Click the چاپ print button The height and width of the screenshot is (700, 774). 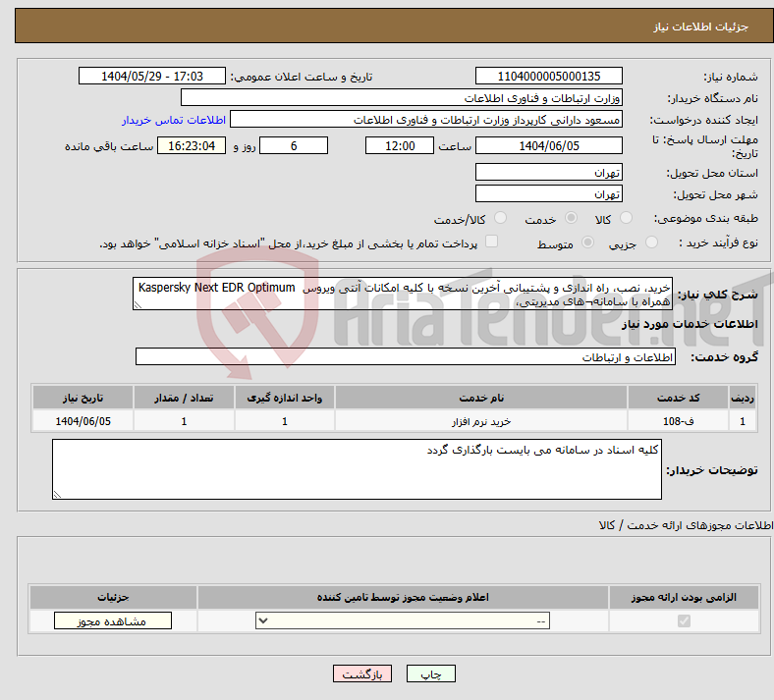431,673
